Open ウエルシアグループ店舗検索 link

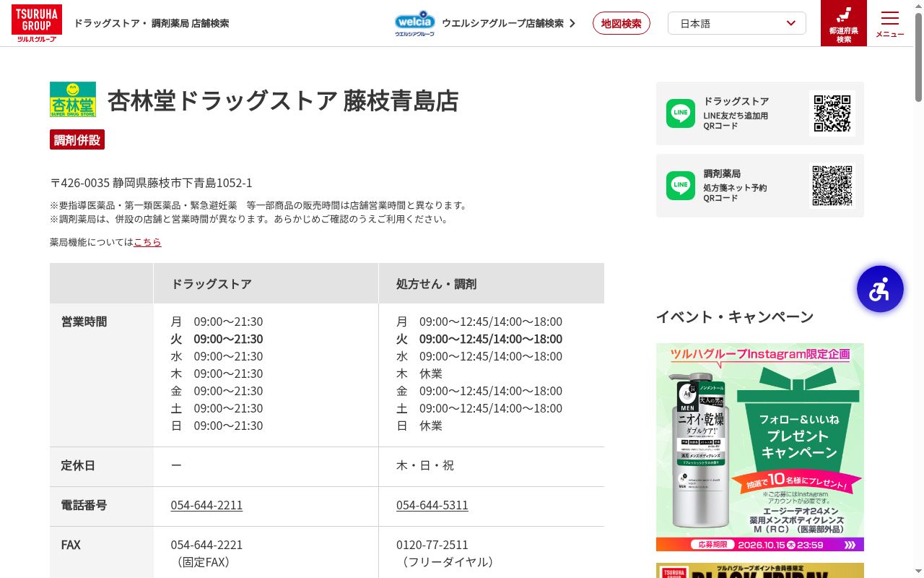pyautogui.click(x=502, y=23)
